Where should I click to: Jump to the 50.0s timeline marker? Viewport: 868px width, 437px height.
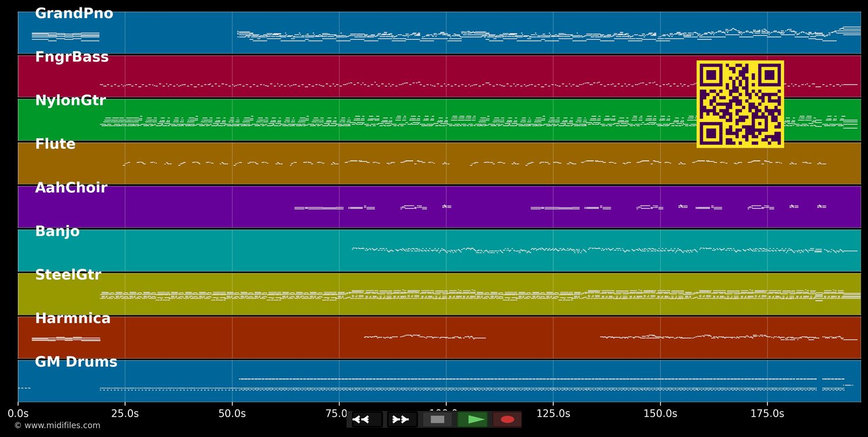click(x=232, y=413)
